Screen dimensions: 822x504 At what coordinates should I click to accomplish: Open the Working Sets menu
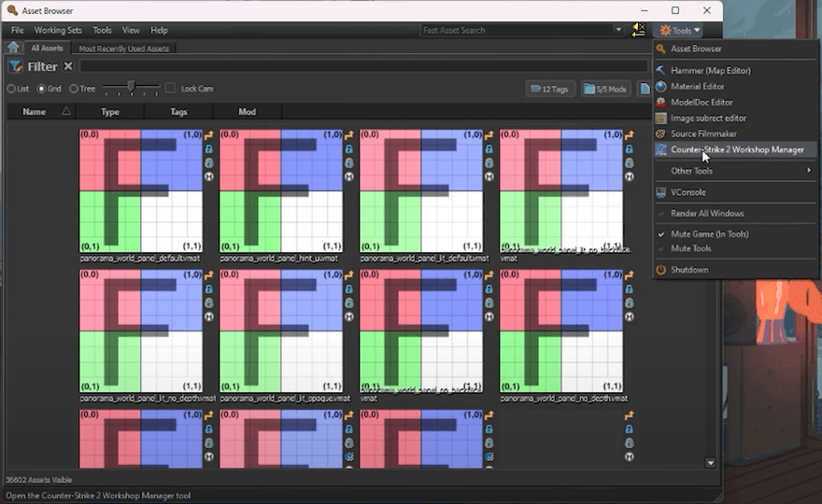(58, 31)
